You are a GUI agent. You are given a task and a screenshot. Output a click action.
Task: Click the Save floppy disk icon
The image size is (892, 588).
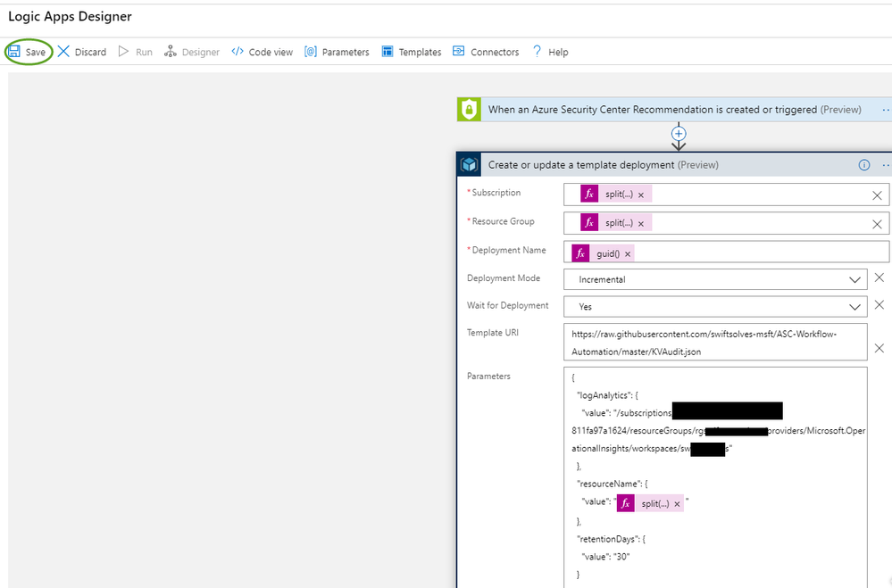point(14,52)
